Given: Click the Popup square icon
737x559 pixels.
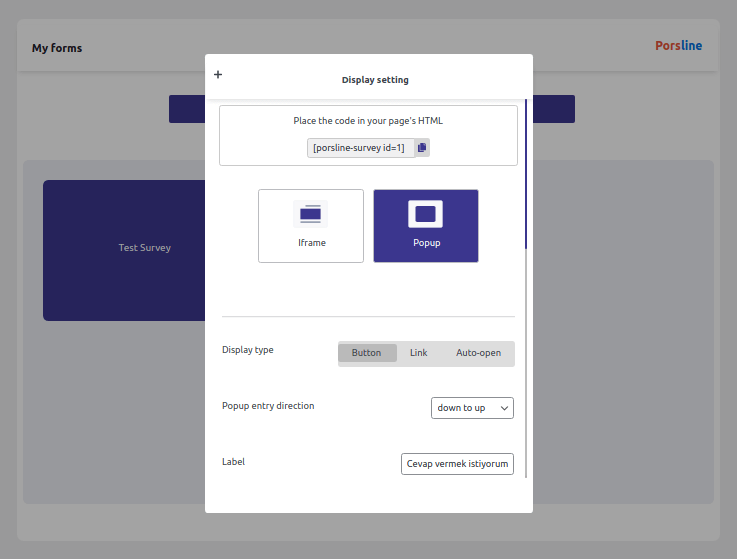Looking at the screenshot, I should [x=425, y=214].
